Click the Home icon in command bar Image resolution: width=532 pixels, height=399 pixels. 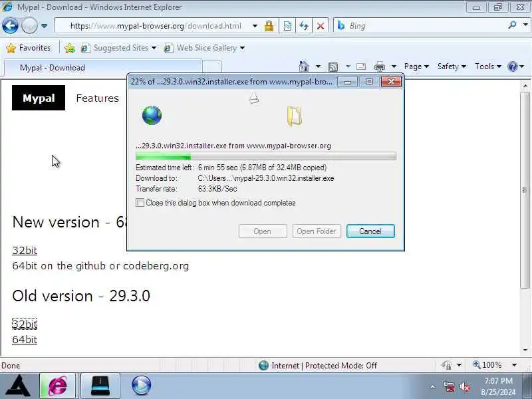coord(304,66)
